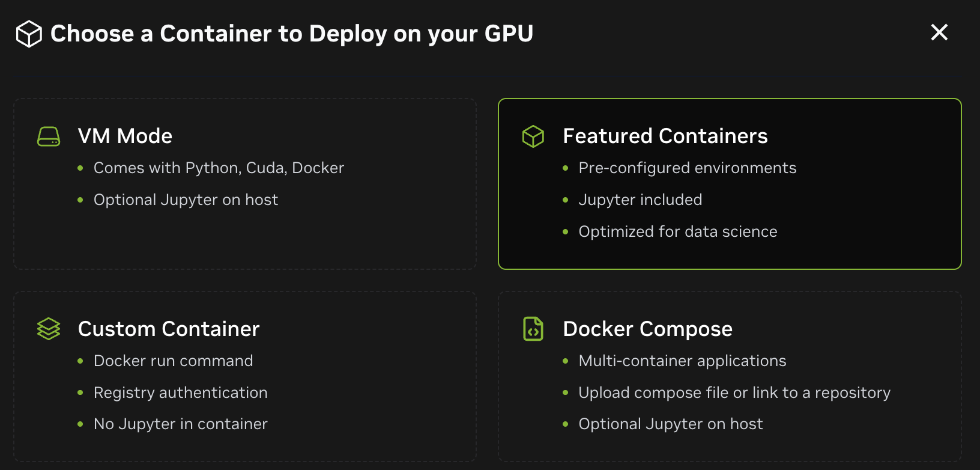Click the Pre-configured environments bullet text
The height and width of the screenshot is (470, 980).
click(x=688, y=168)
